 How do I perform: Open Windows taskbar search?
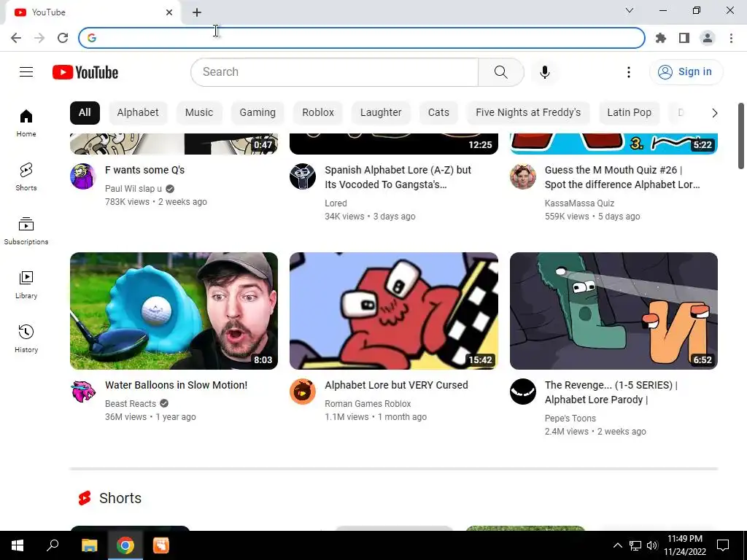(53, 545)
